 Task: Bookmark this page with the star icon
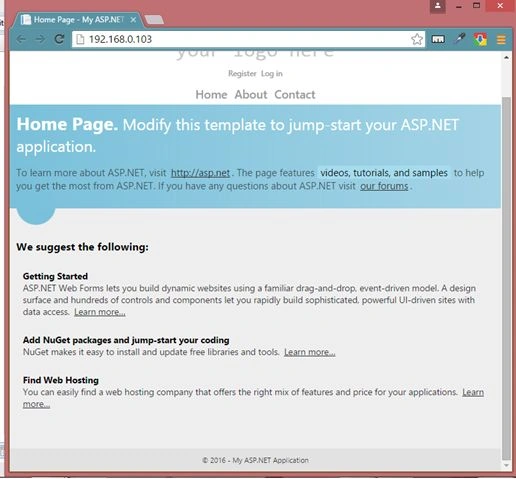(417, 39)
